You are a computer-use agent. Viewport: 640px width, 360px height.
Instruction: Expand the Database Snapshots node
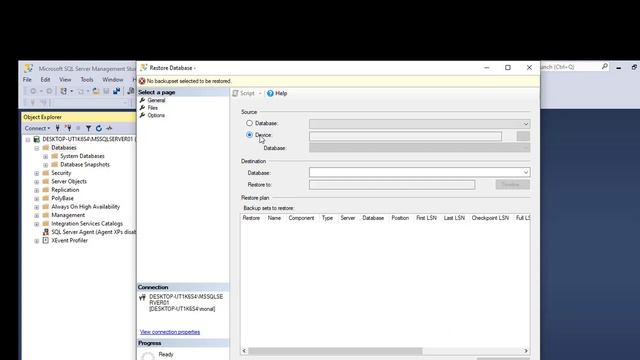coord(46,165)
